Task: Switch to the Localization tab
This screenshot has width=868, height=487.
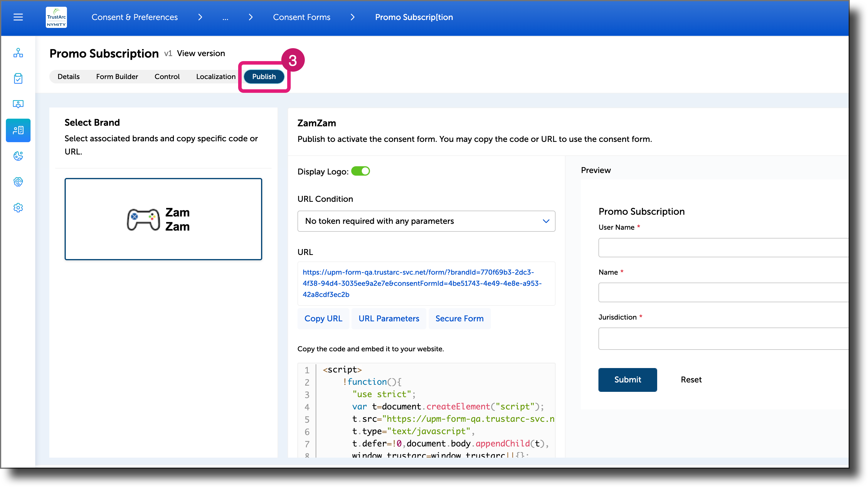Action: 216,76
